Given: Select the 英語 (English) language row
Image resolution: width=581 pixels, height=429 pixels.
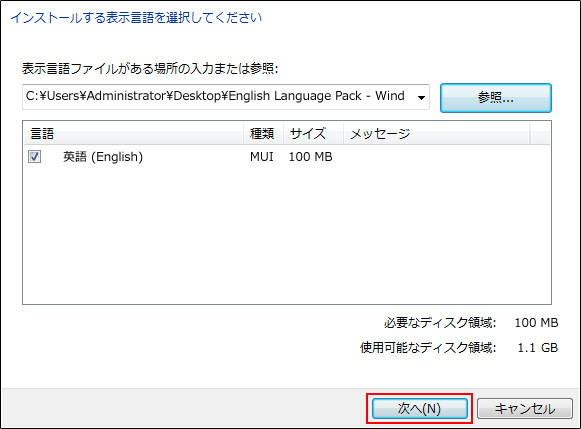Looking at the screenshot, I should (x=103, y=157).
